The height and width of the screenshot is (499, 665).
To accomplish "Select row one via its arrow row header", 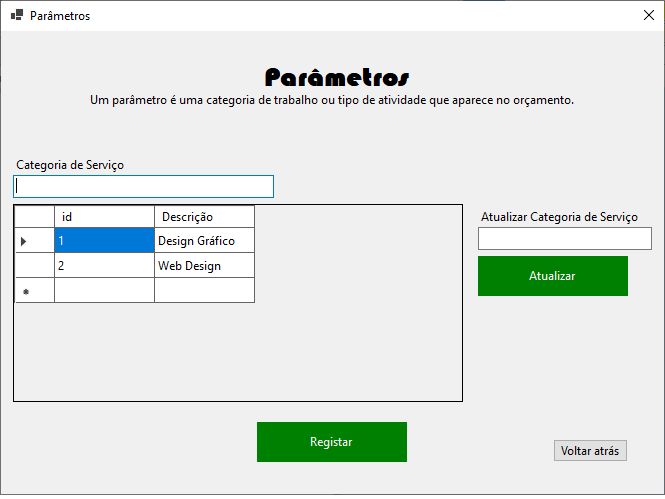I will (34, 241).
